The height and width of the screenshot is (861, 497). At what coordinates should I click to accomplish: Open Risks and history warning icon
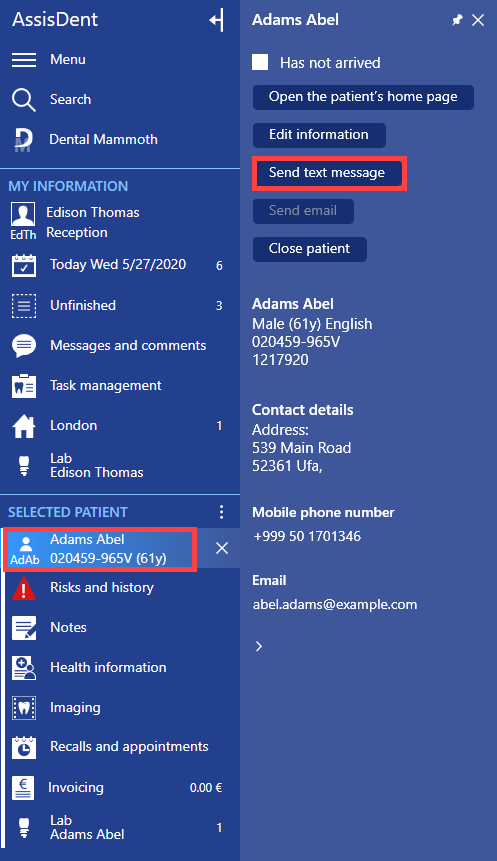coord(24,588)
